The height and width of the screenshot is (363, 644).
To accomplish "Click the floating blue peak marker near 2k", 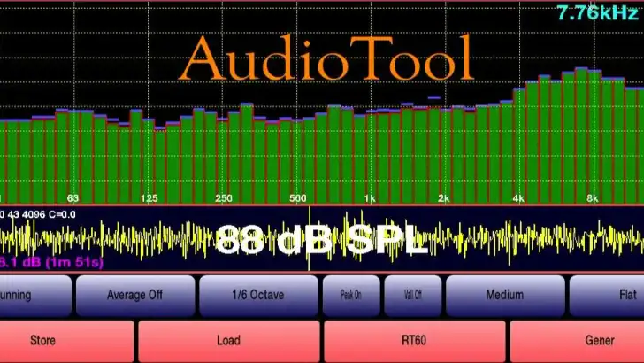I will pos(434,98).
